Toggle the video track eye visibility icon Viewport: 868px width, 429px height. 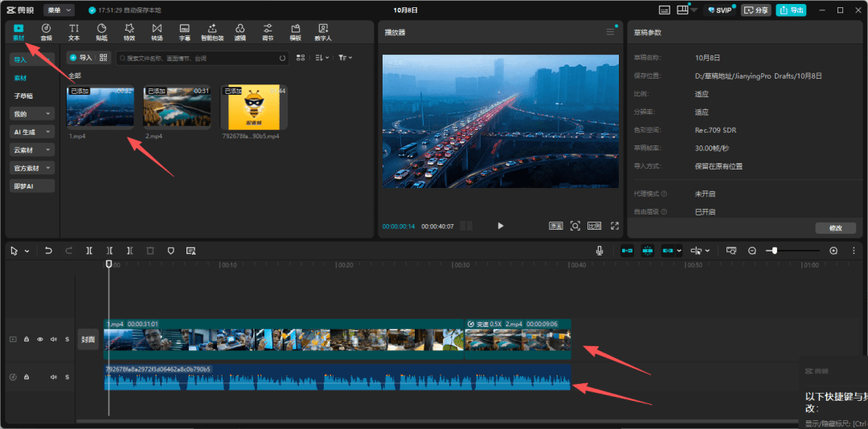40,339
